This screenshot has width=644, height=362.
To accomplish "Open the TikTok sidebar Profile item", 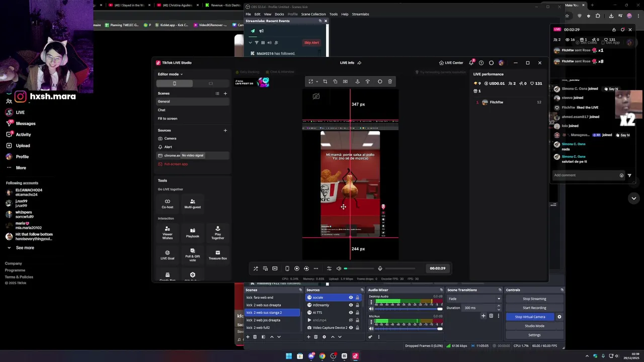I will point(18,157).
